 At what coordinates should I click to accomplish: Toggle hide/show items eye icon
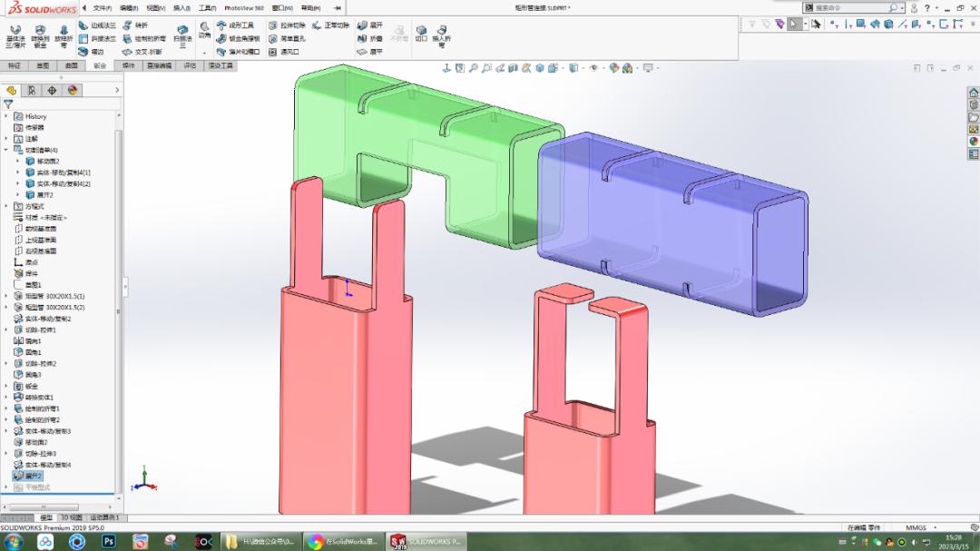593,66
